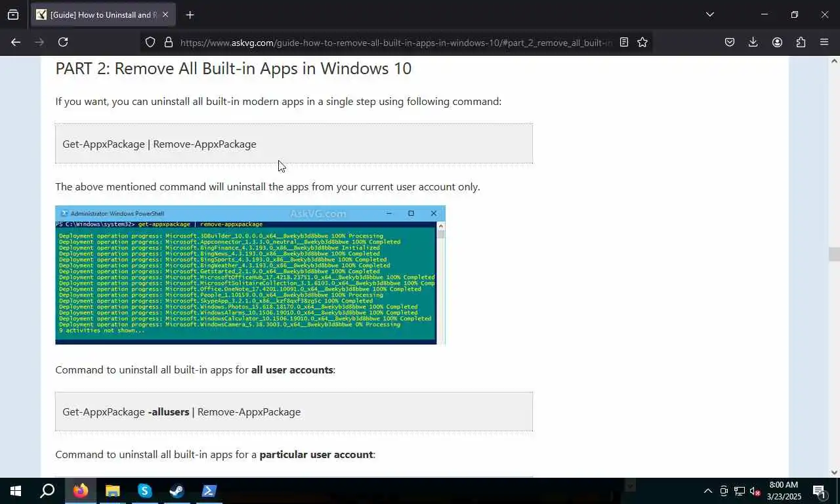Click the PART 2 heading text
This screenshot has height=504, width=840.
tap(233, 68)
